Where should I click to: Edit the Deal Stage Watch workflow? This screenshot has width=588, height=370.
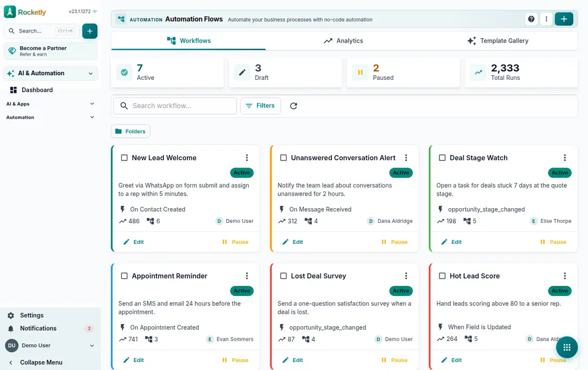pos(451,242)
